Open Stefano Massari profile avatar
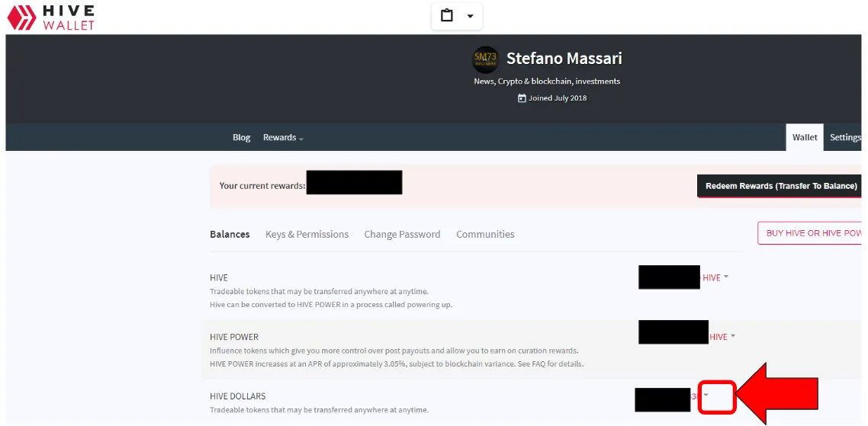 (485, 59)
